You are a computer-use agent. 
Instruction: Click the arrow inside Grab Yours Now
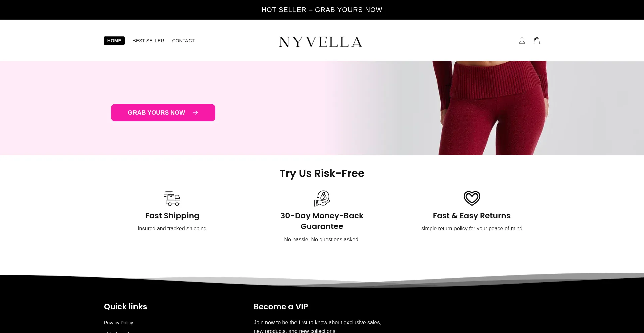point(195,113)
